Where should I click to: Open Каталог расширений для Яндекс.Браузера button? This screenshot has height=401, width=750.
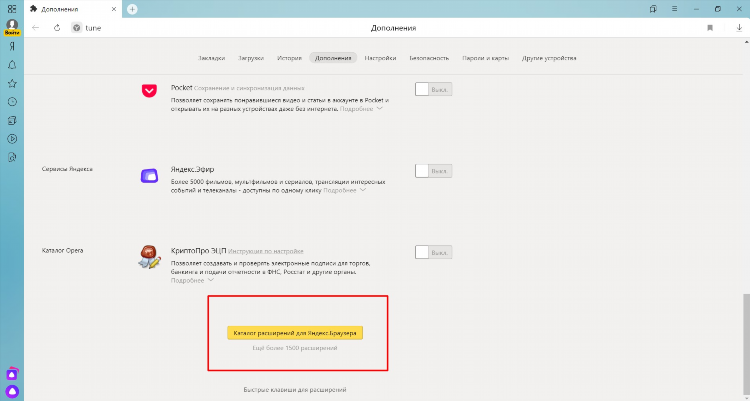(295, 333)
